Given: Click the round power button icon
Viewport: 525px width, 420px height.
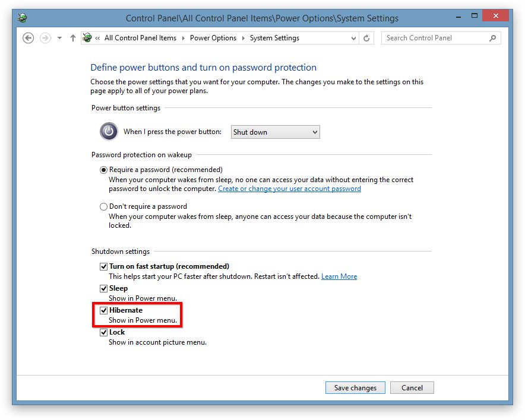Looking at the screenshot, I should 109,132.
